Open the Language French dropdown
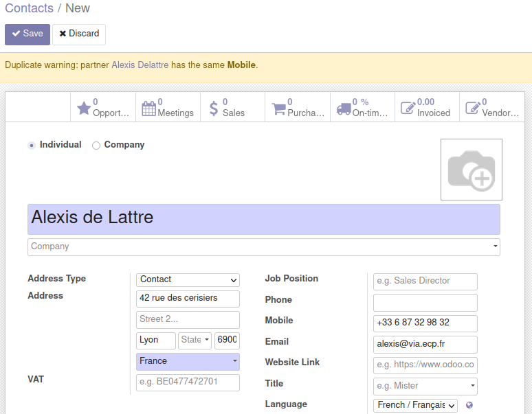This screenshot has width=532, height=414. coord(415,405)
